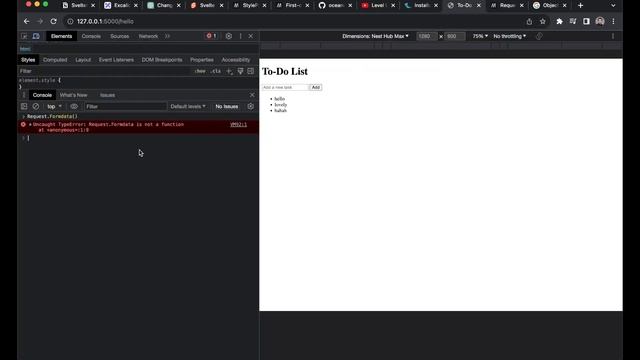This screenshot has height=360, width=640.
Task: Open the Default levels dropdown
Action: (188, 107)
